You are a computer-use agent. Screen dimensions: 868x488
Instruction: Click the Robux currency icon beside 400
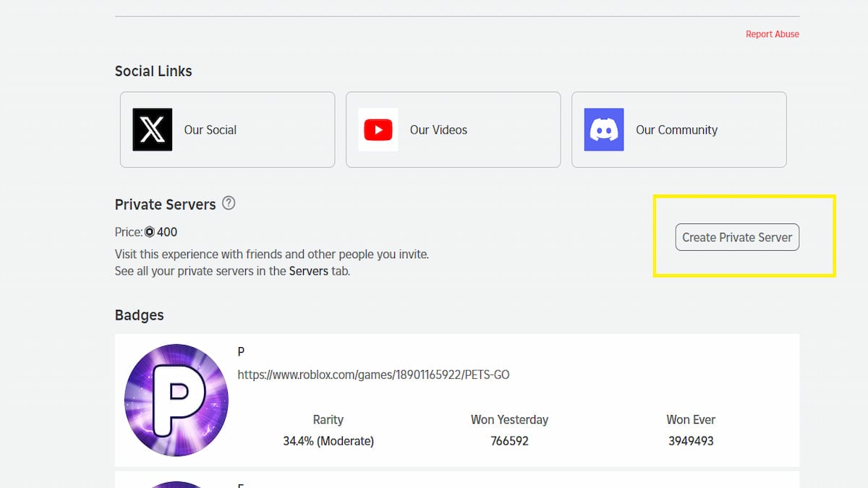(x=150, y=232)
